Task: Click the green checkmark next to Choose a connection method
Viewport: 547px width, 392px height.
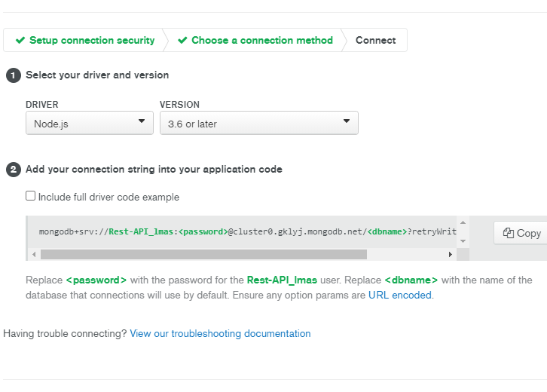Action: coord(182,40)
